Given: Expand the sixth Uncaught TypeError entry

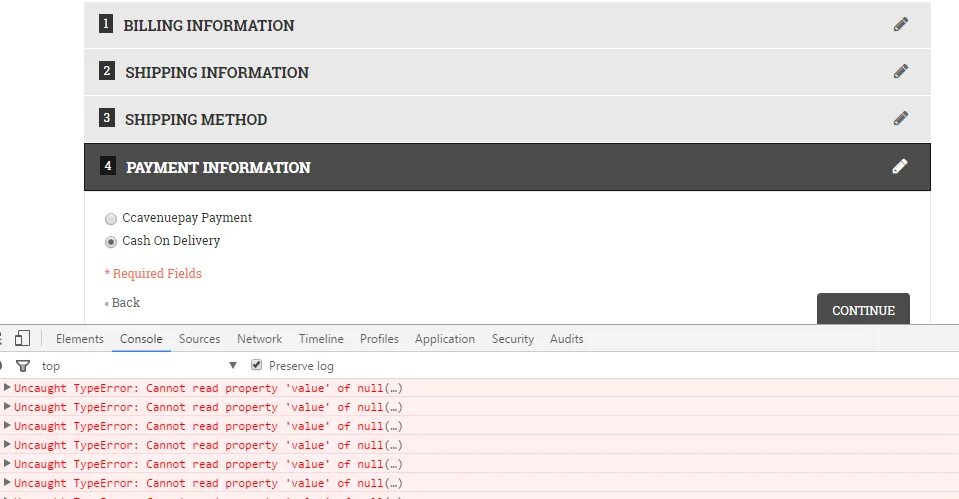Looking at the screenshot, I should click(x=7, y=482).
